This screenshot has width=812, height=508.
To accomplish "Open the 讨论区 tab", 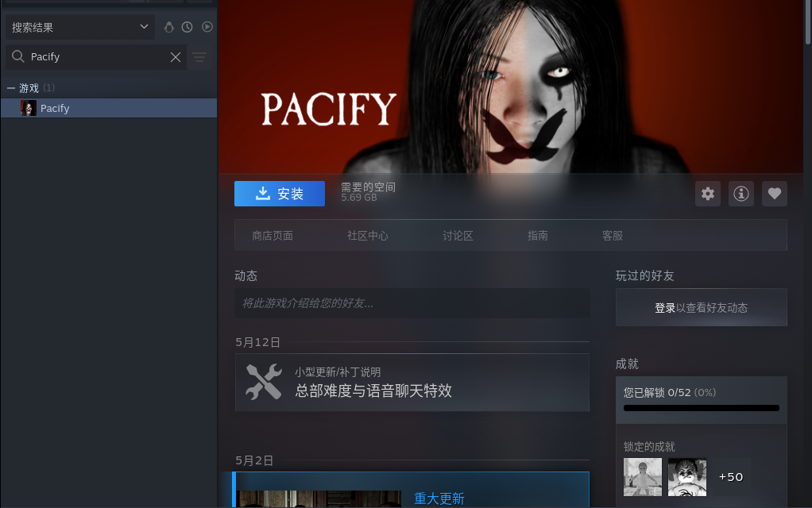I will tap(458, 236).
